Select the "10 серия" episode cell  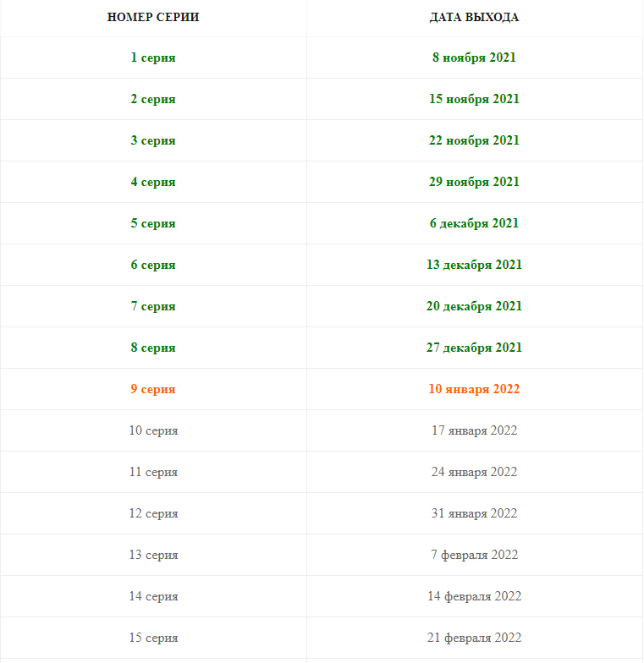click(153, 430)
